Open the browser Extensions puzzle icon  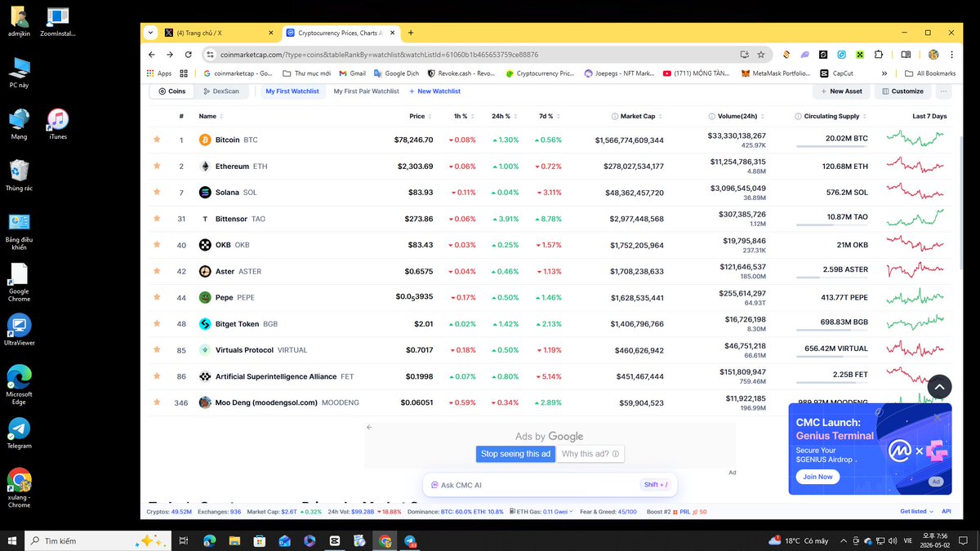879,55
